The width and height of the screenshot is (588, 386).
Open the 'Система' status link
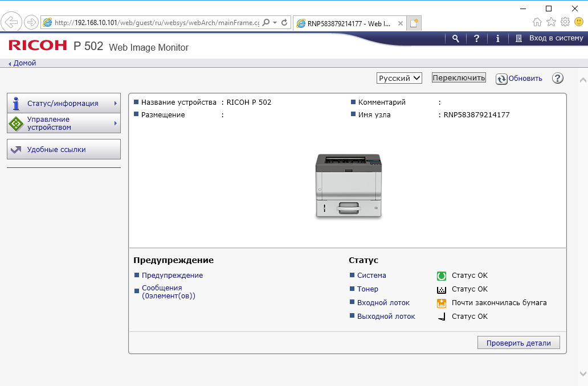[x=371, y=275]
